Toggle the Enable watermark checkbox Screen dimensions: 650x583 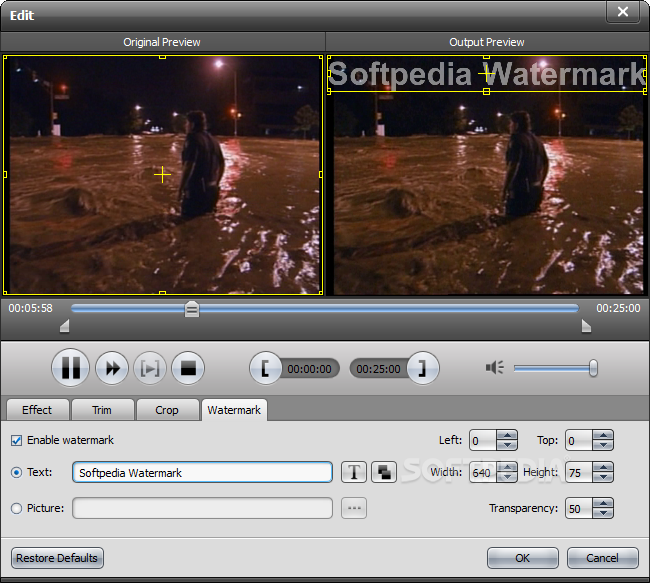pyautogui.click(x=16, y=440)
